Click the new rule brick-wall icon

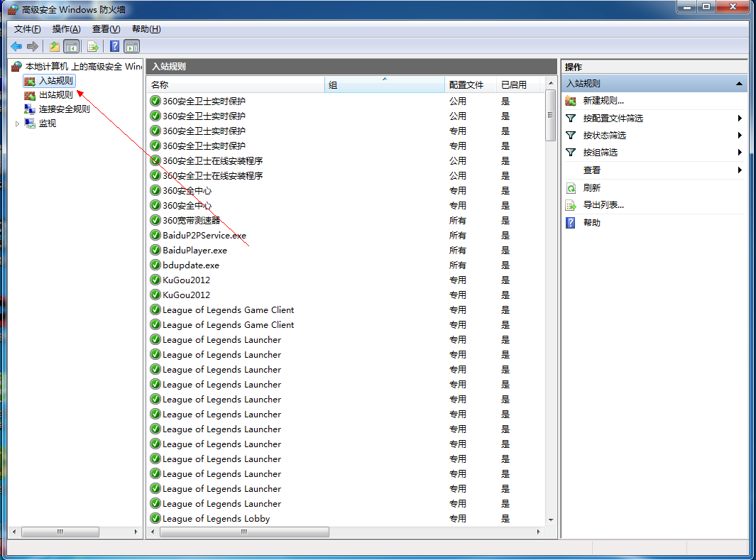[x=571, y=101]
